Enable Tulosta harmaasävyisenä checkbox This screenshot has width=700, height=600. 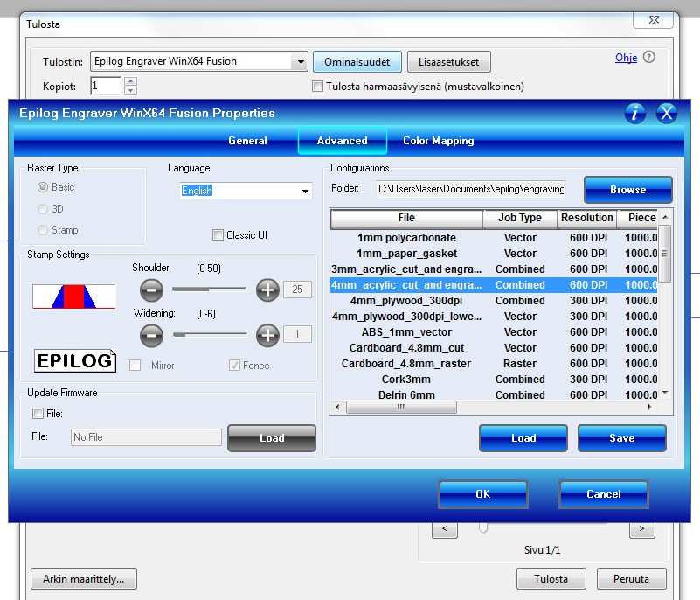coord(317,87)
